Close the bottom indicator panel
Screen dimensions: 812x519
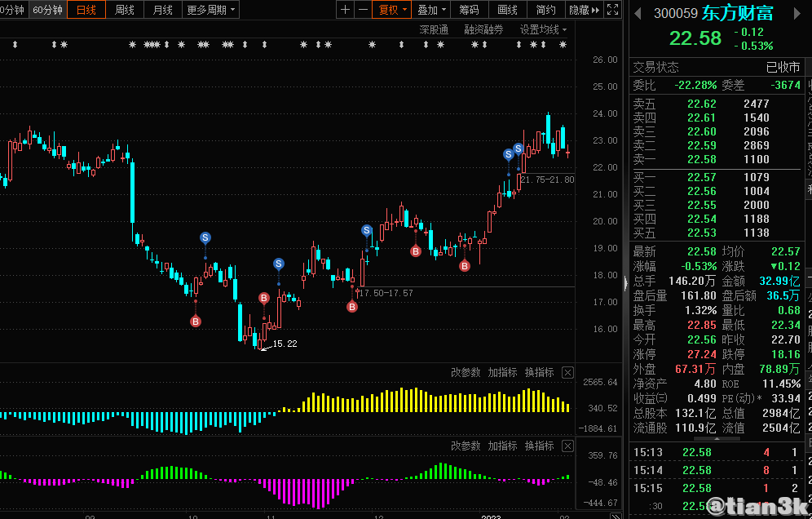coord(567,446)
